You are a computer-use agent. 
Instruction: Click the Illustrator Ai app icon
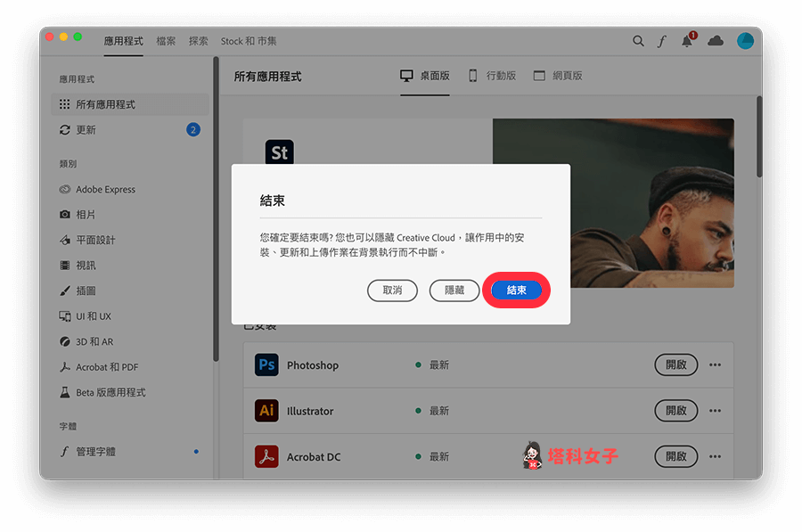click(266, 411)
